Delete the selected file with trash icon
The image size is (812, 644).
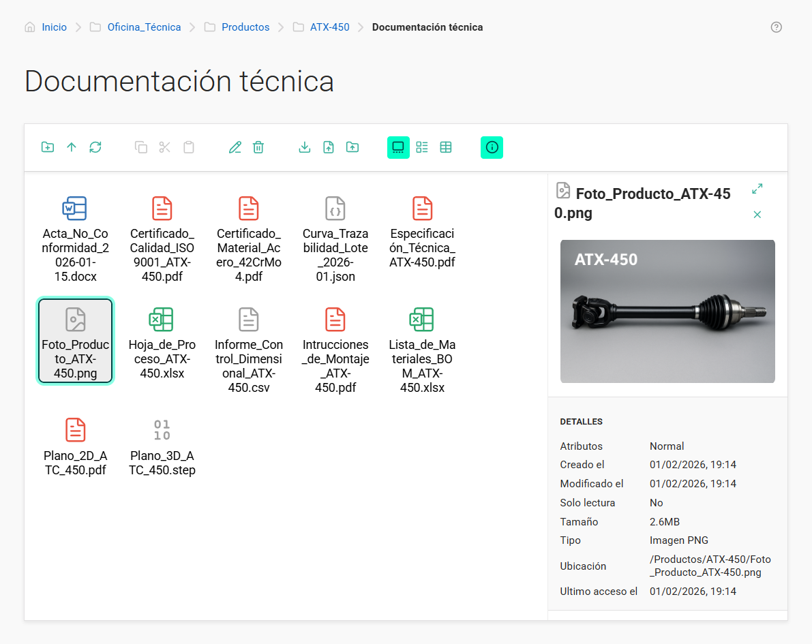tap(258, 147)
